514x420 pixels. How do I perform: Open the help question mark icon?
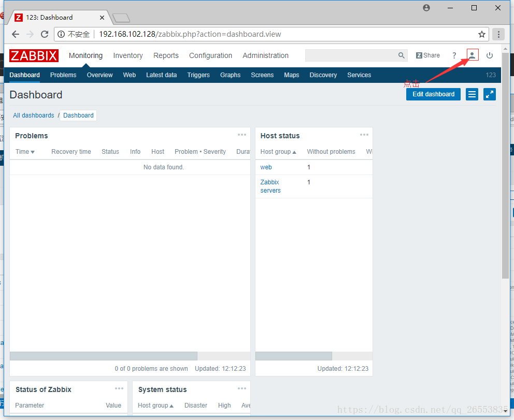click(x=454, y=55)
